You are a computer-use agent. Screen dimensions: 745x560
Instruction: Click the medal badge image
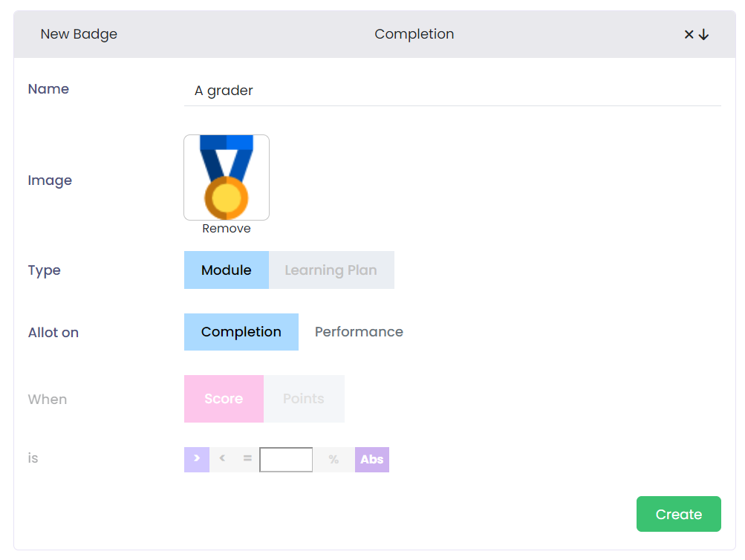click(x=227, y=178)
